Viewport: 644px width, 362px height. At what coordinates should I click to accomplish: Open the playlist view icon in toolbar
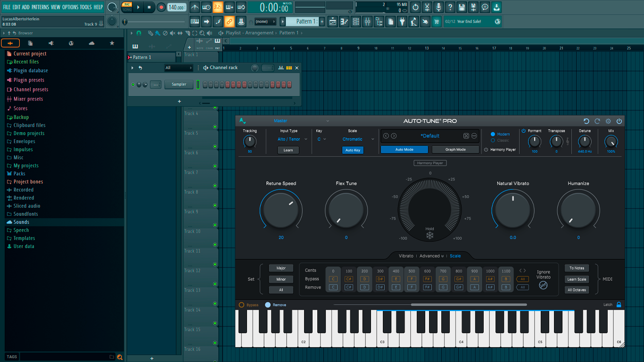pos(333,22)
